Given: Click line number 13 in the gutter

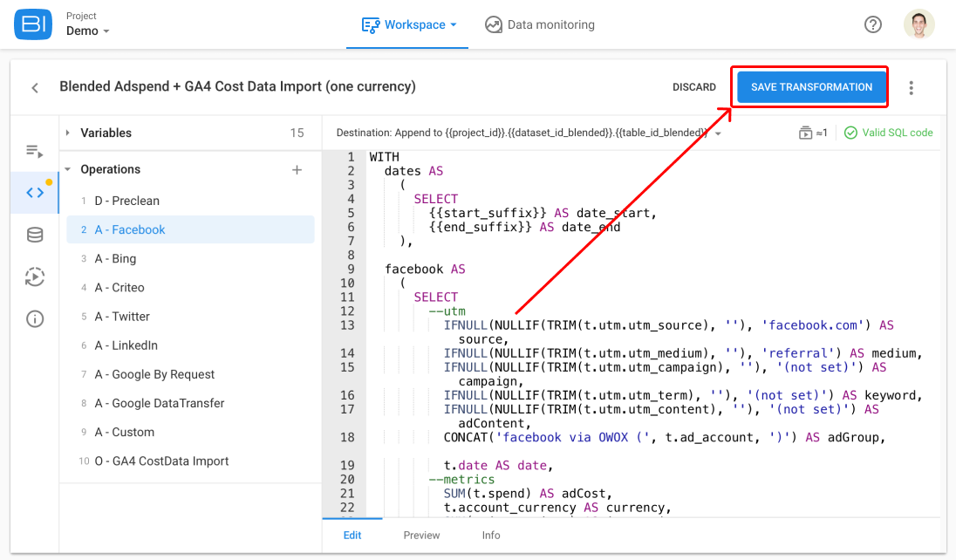Looking at the screenshot, I should (347, 325).
